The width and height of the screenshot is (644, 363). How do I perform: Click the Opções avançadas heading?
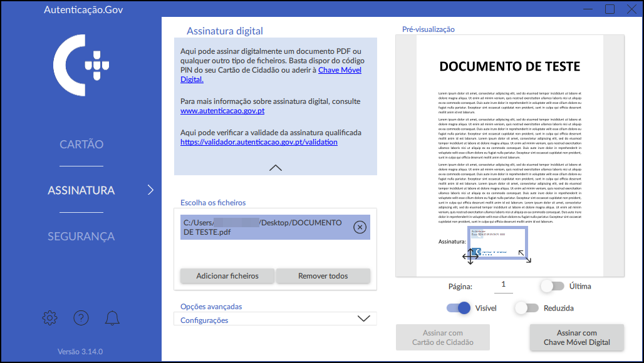(x=211, y=307)
